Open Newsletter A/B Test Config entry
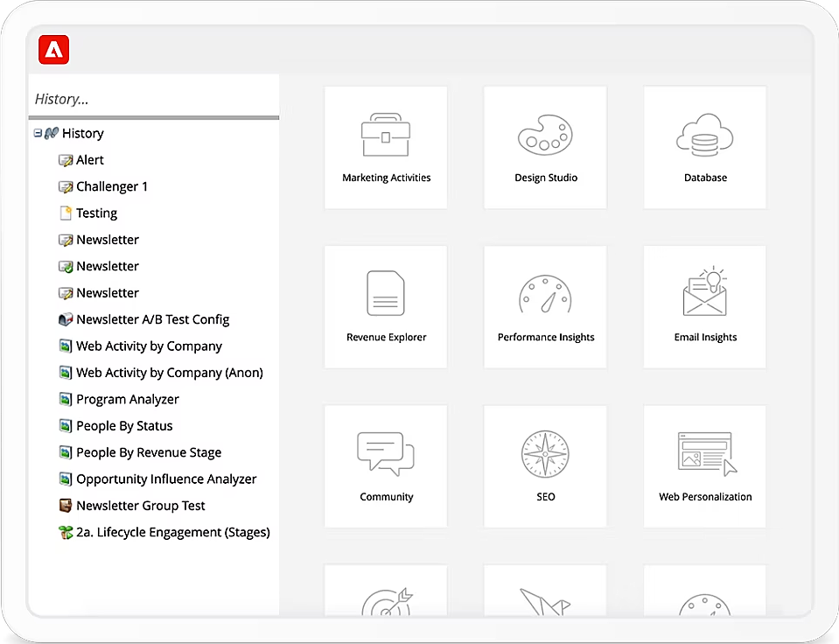 [x=152, y=319]
